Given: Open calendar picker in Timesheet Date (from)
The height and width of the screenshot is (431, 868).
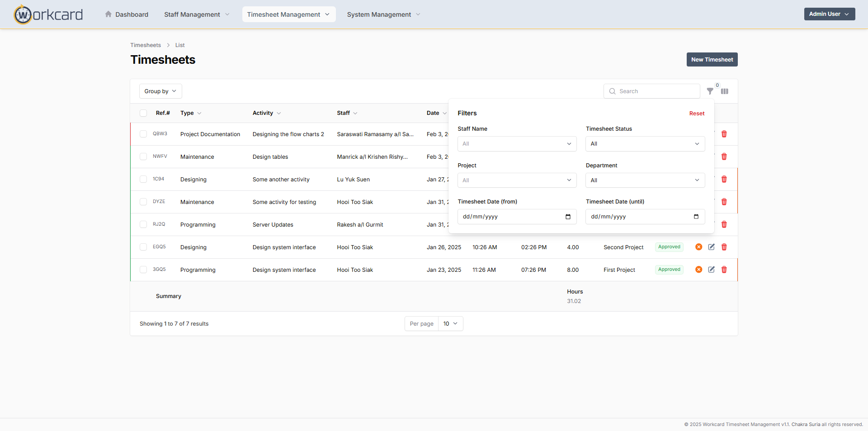Looking at the screenshot, I should click(x=568, y=217).
